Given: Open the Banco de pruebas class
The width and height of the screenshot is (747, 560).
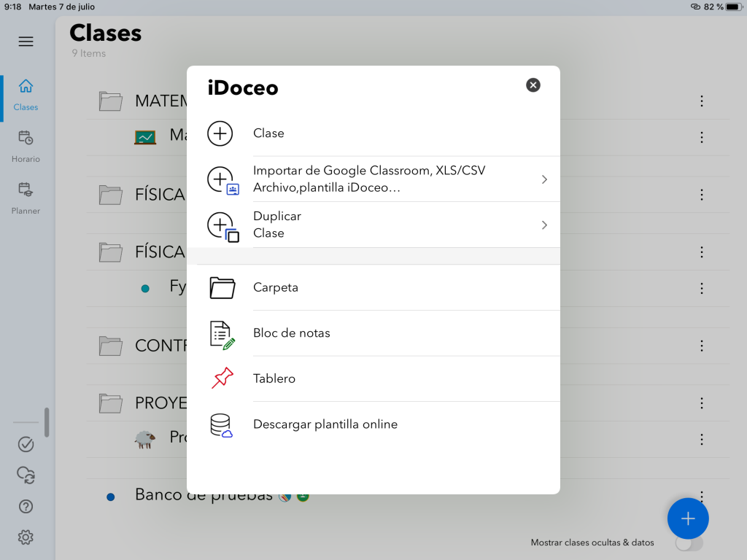Looking at the screenshot, I should coord(204,495).
